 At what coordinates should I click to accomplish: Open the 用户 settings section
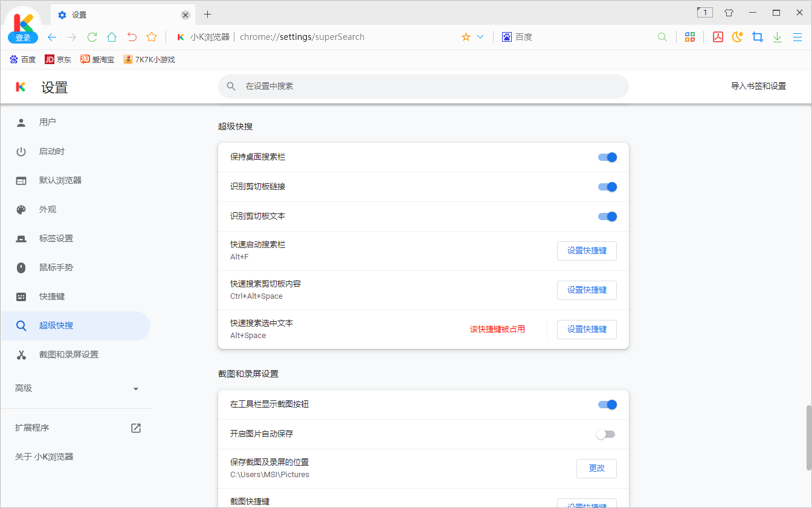click(76, 122)
